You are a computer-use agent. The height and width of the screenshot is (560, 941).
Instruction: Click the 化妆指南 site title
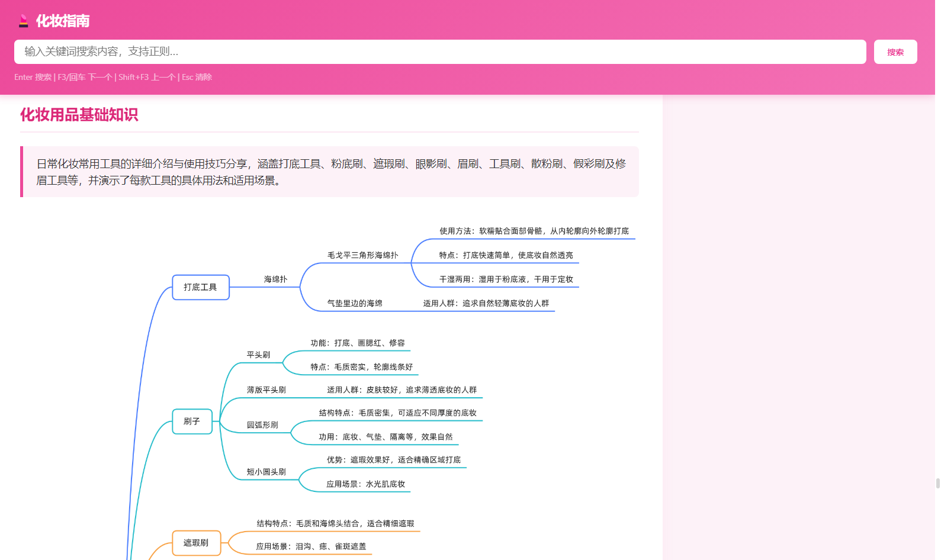tap(63, 21)
